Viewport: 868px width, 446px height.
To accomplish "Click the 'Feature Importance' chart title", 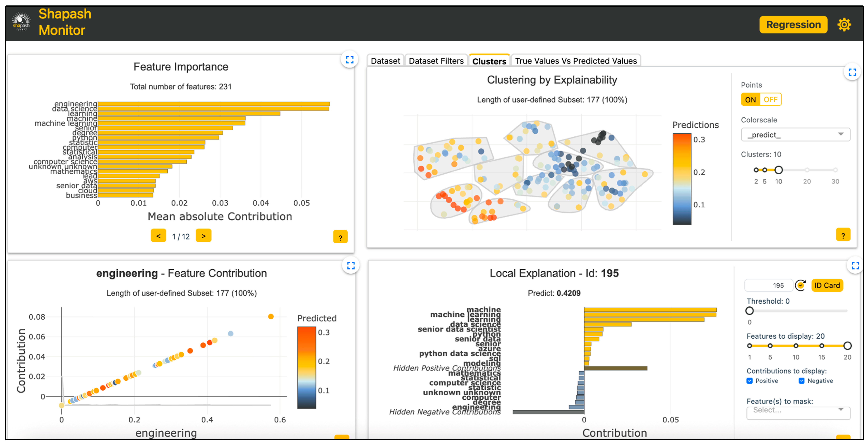I will tap(181, 67).
